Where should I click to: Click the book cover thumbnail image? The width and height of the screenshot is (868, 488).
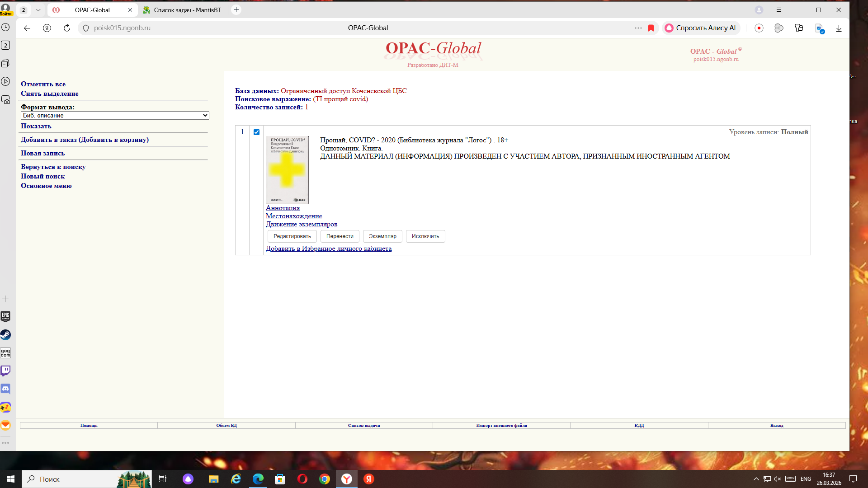[x=287, y=169]
